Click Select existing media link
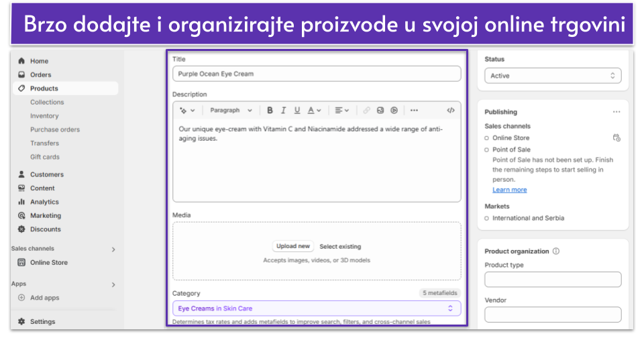644x338 pixels. click(340, 246)
